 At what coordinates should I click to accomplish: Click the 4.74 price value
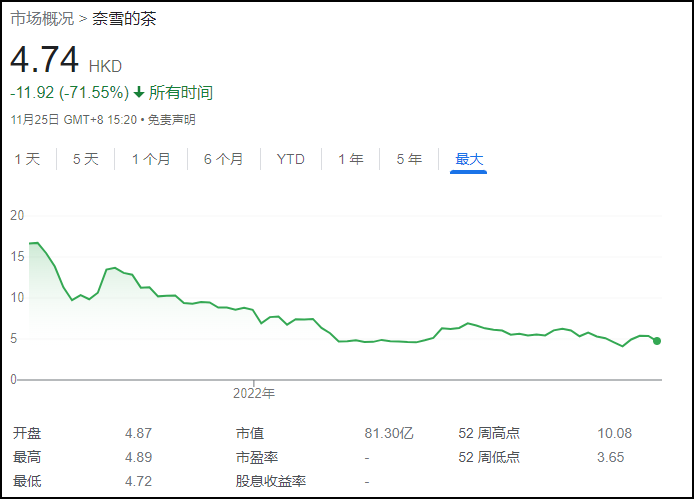tap(44, 60)
